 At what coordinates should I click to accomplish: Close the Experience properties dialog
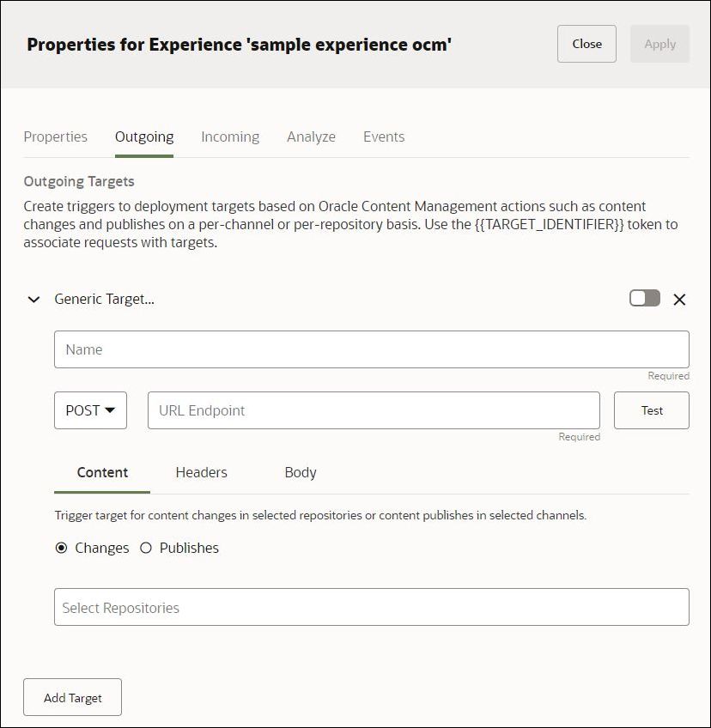point(586,44)
